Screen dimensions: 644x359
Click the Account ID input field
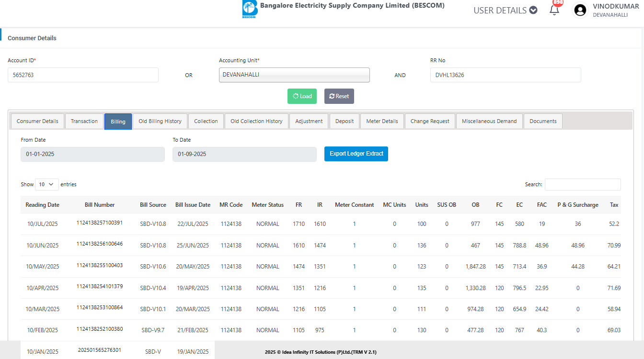tap(83, 75)
